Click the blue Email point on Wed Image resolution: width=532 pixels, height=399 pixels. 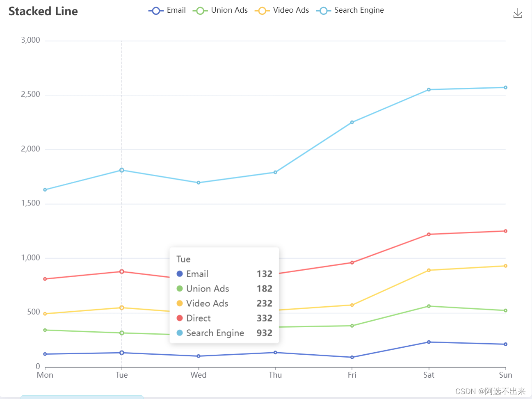[199, 356]
